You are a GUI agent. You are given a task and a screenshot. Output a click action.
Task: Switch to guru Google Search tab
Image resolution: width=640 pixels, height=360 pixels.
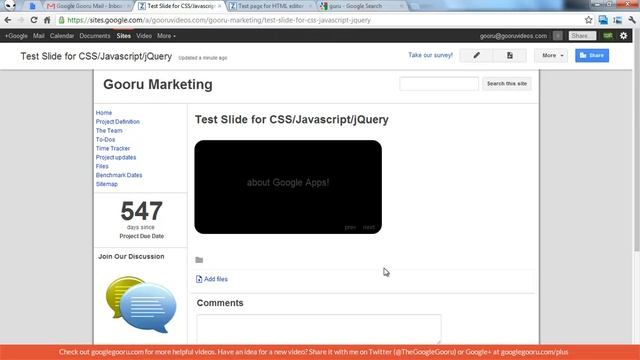[x=361, y=6]
